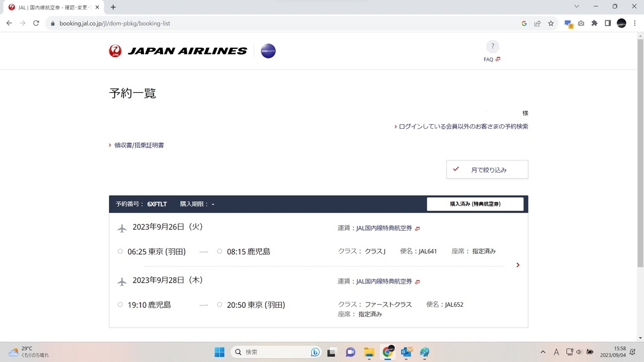The width and height of the screenshot is (644, 362).
Task: Click 19:10 鹿児島 departure text
Action: coord(149,305)
